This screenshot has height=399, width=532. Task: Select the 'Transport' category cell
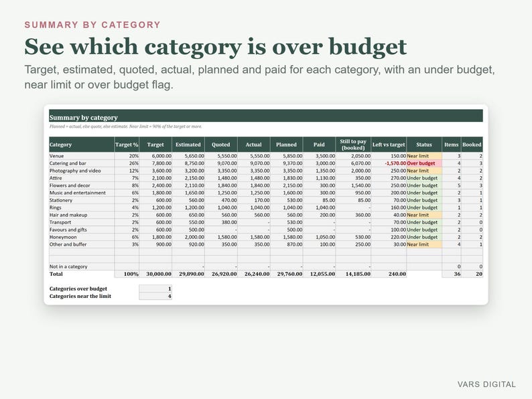[x=82, y=222]
